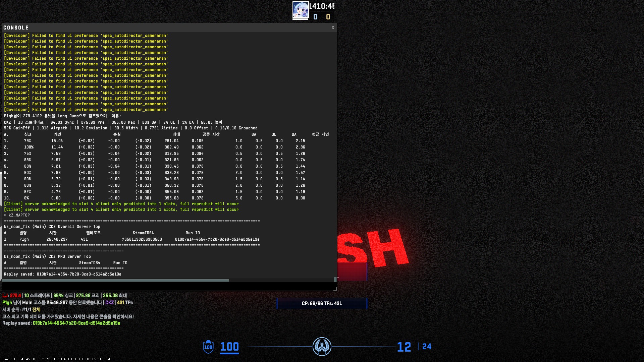Image resolution: width=644 pixels, height=362 pixels.
Task: Click the '공중 시간' column header
Action: click(x=211, y=134)
